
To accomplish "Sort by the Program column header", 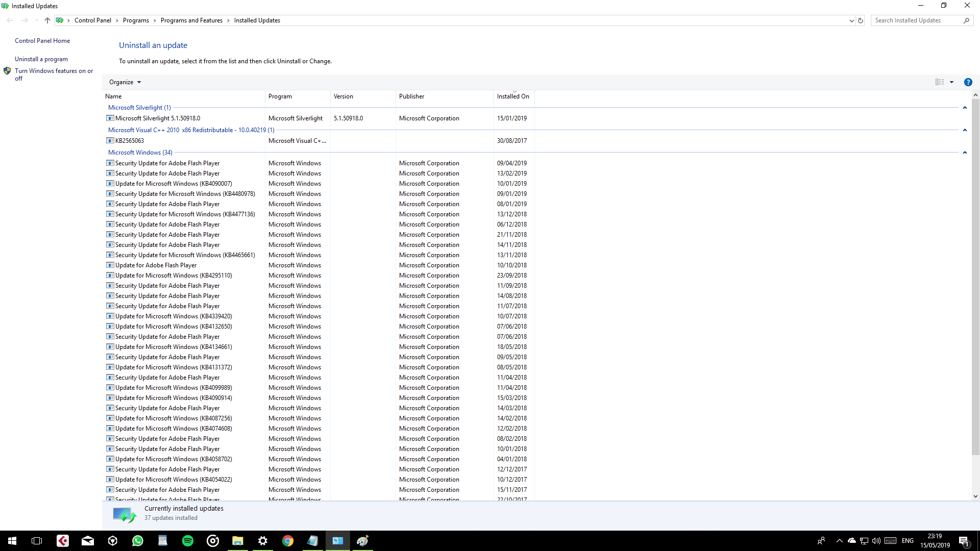I will [x=298, y=96].
